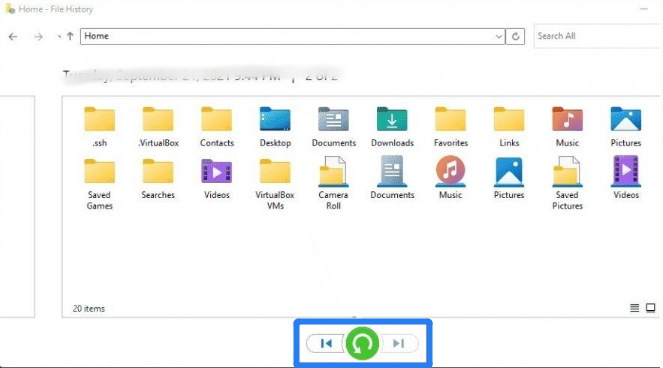Open the .VirtualBox folder
Screen dimensions: 663x368
point(158,127)
